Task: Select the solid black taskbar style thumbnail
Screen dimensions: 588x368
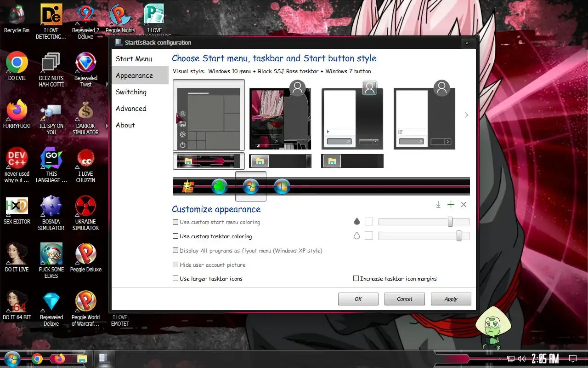Action: [x=352, y=161]
